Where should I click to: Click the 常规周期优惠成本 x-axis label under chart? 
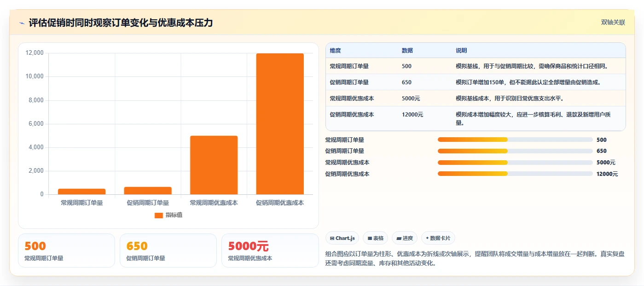pos(214,203)
